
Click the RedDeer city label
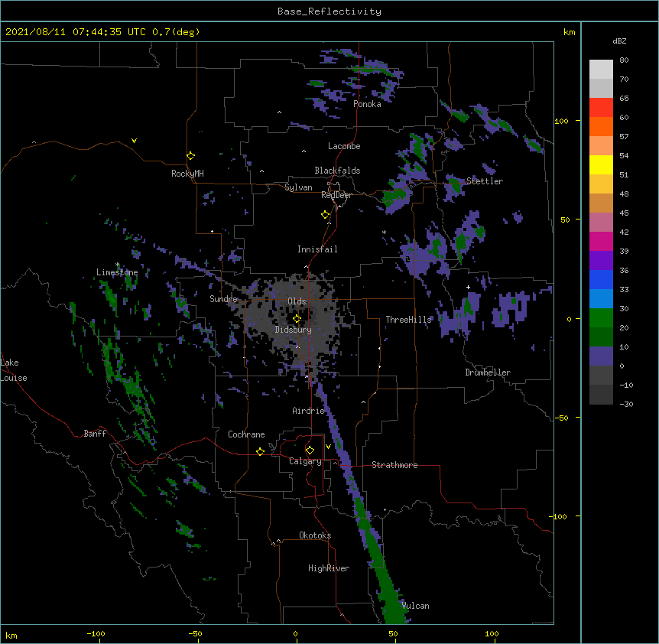[336, 195]
